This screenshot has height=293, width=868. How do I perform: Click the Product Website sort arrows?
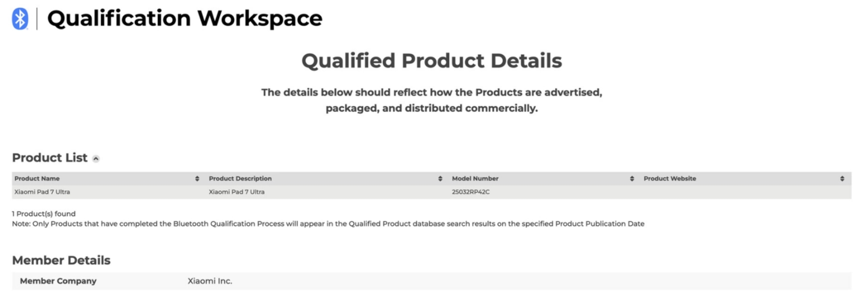point(842,179)
